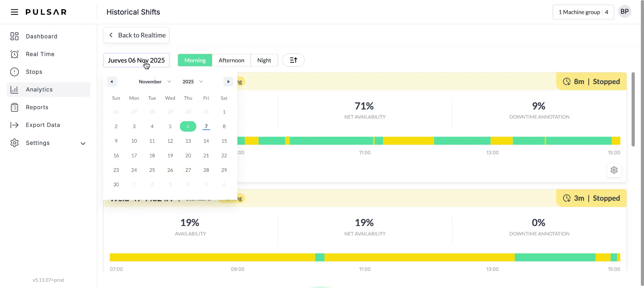Switch to the Afternoon shift
Screen dimensions: 644x288
pos(231,60)
